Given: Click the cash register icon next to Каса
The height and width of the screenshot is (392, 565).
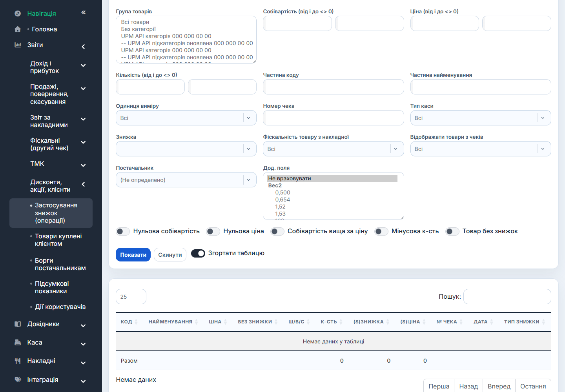Looking at the screenshot, I should click(18, 342).
